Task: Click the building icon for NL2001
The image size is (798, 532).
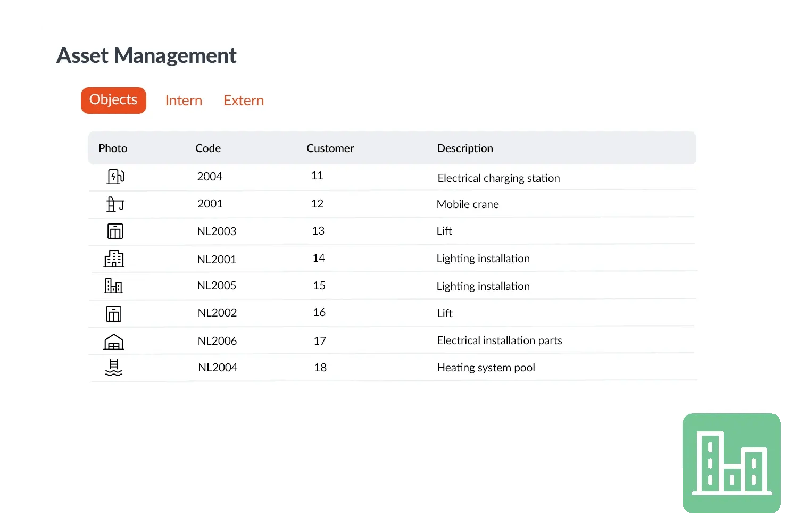Action: coord(114,259)
